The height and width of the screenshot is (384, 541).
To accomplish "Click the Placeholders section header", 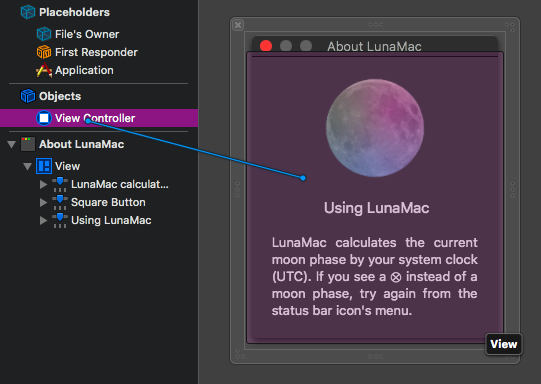I will pyautogui.click(x=74, y=12).
